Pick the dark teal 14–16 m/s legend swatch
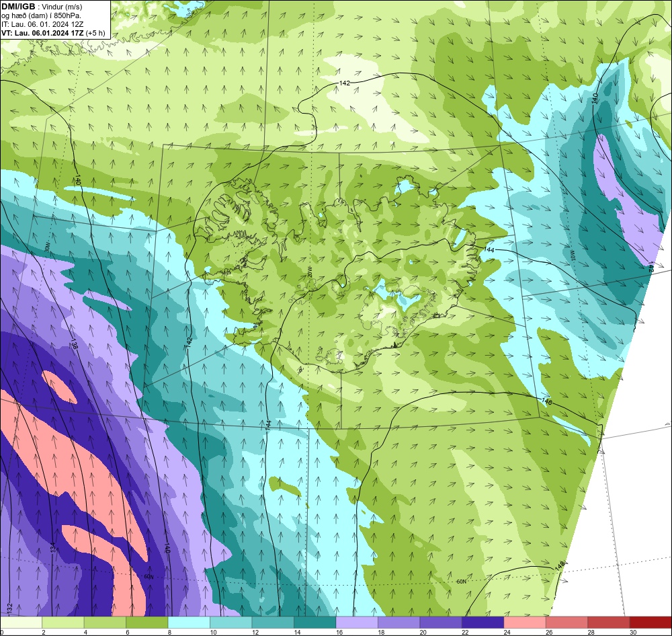The width and height of the screenshot is (672, 636). tap(315, 623)
